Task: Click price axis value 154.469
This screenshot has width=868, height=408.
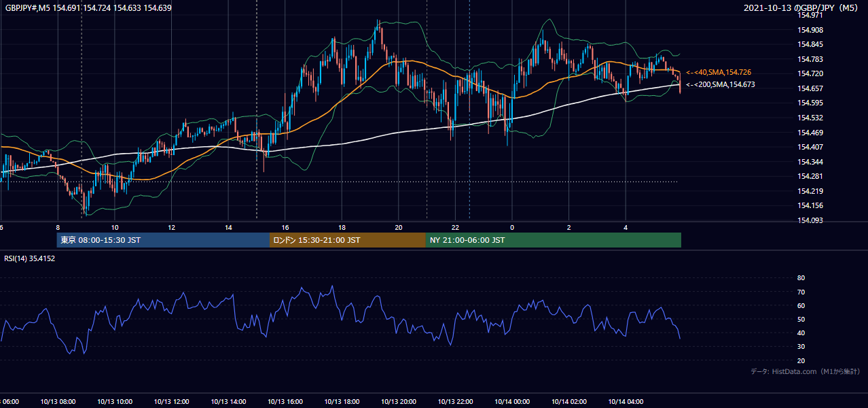Action: (x=810, y=133)
